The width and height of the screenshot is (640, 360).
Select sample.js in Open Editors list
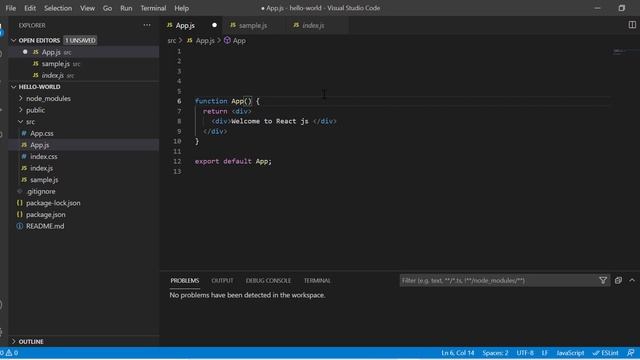point(84,64)
